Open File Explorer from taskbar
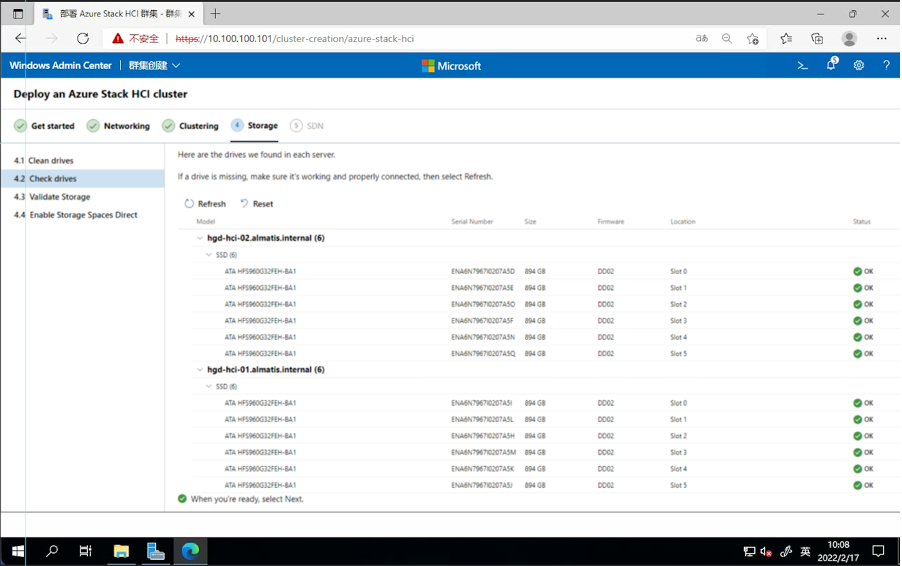902x566 pixels. [x=121, y=551]
